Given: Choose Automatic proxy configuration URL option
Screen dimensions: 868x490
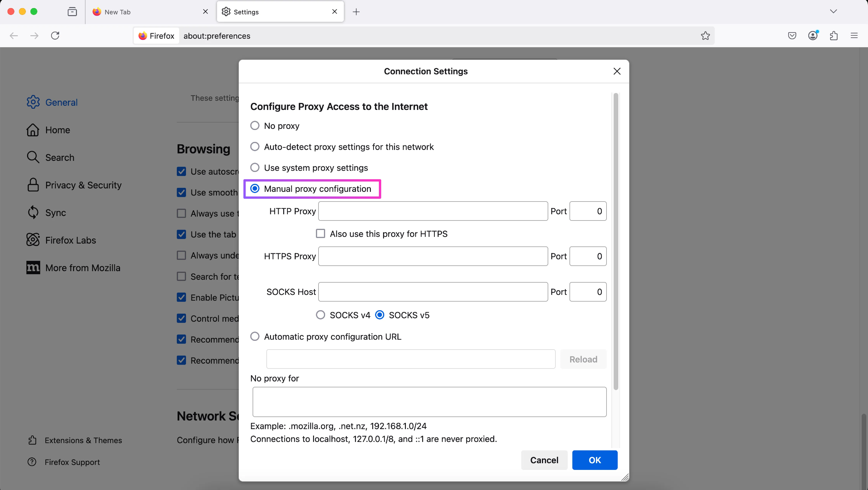Looking at the screenshot, I should (x=255, y=337).
